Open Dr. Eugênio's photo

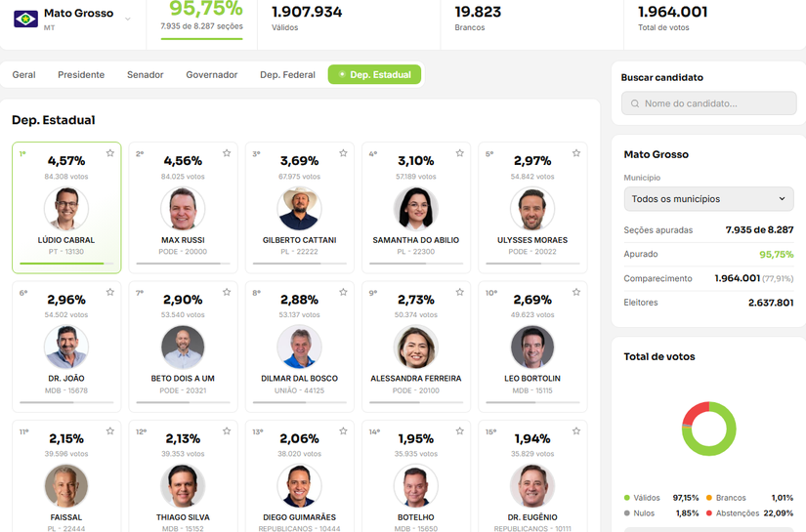pyautogui.click(x=532, y=486)
